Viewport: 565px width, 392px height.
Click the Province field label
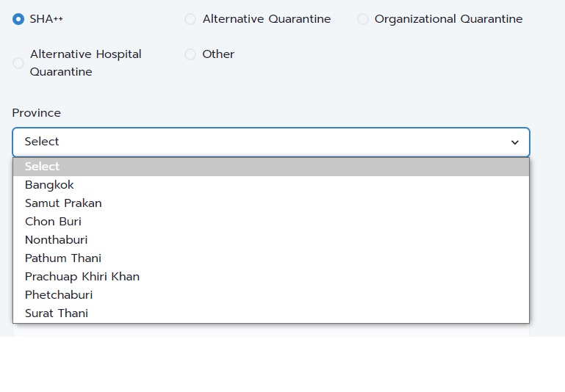37,113
